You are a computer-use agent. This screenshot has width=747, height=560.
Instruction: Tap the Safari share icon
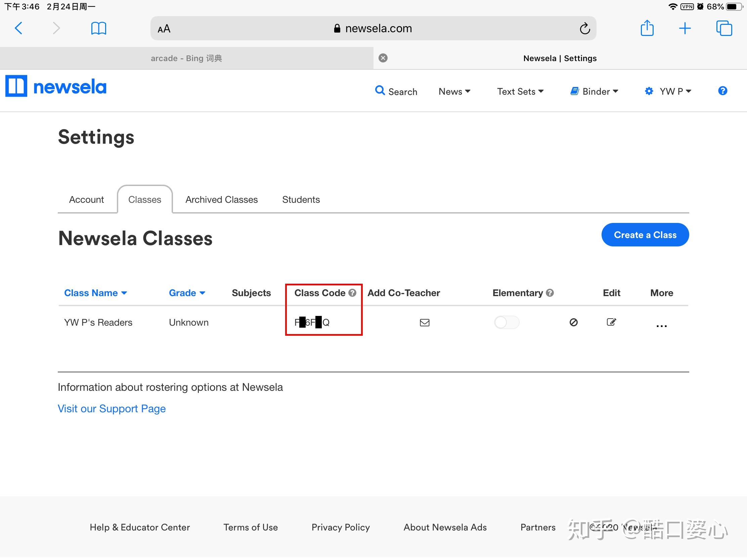647,28
